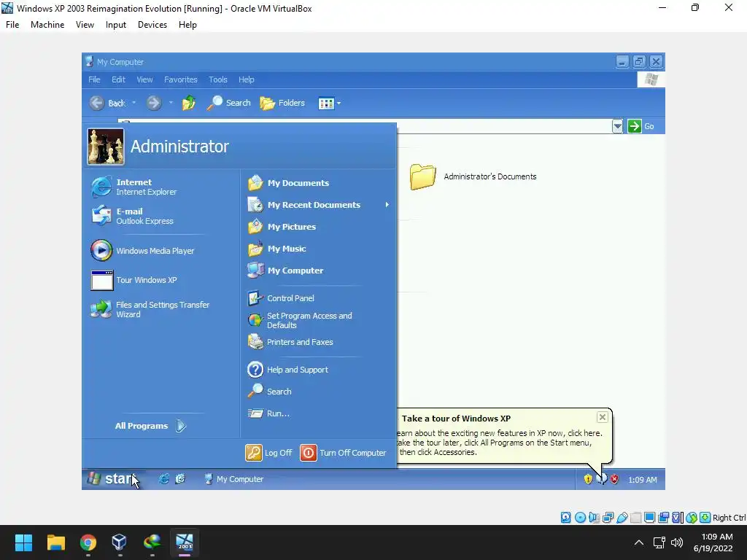The width and height of the screenshot is (747, 560).
Task: Click the VirtualBox shared folders status icon
Action: [635, 518]
